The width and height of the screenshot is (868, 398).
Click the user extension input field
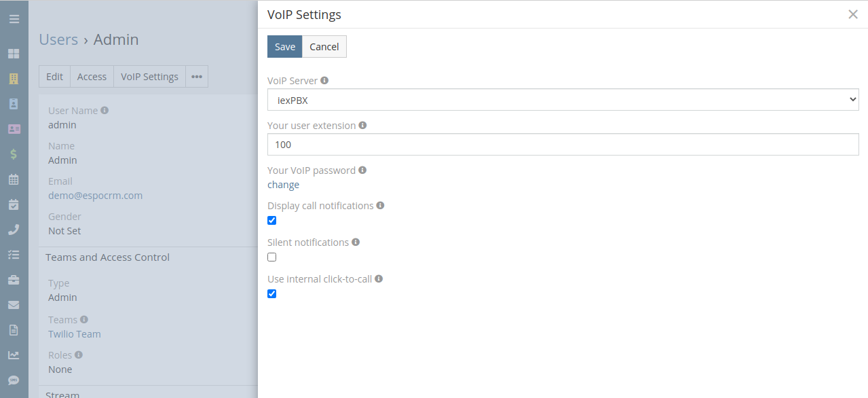563,144
